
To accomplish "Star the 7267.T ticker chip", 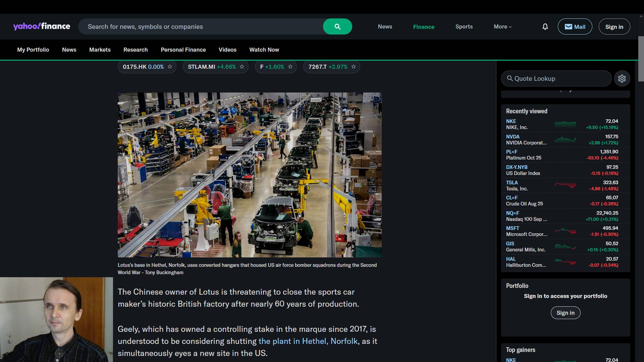I will (354, 67).
